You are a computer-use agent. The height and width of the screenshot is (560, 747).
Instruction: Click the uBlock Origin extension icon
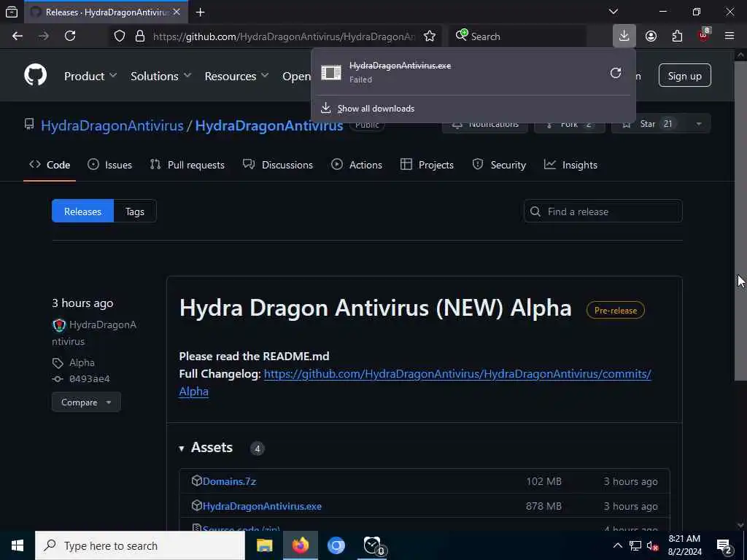pyautogui.click(x=704, y=35)
